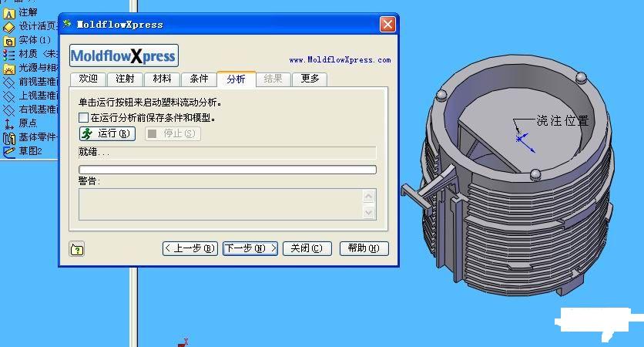Click the warnings box scroll down arrow

pyautogui.click(x=368, y=212)
